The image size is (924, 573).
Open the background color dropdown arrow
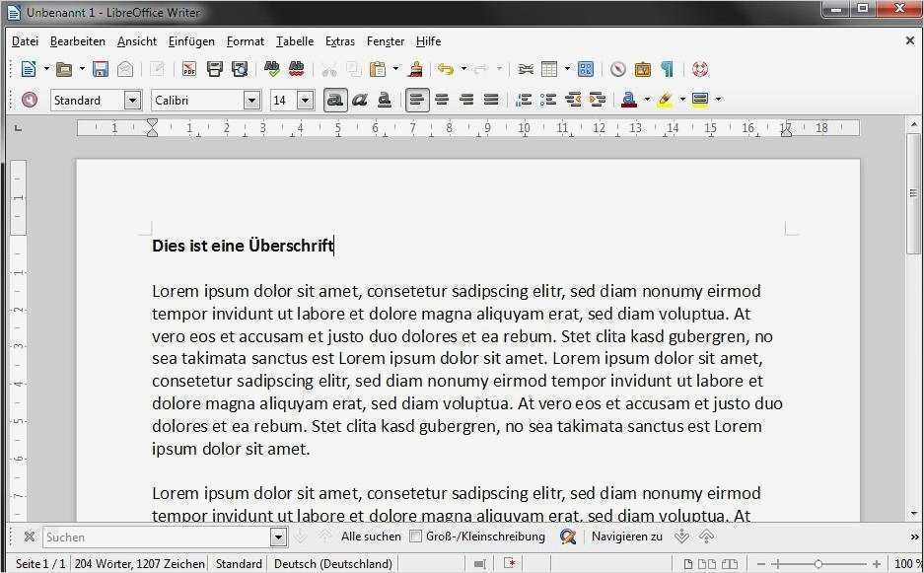pyautogui.click(x=718, y=100)
